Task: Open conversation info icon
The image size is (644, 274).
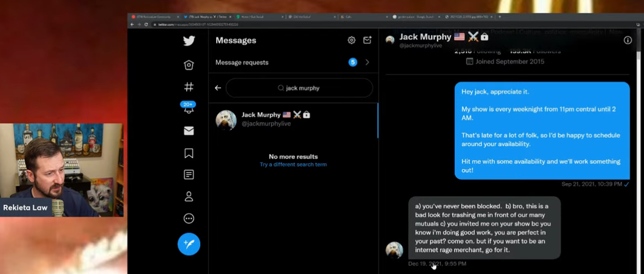Action: [x=628, y=40]
